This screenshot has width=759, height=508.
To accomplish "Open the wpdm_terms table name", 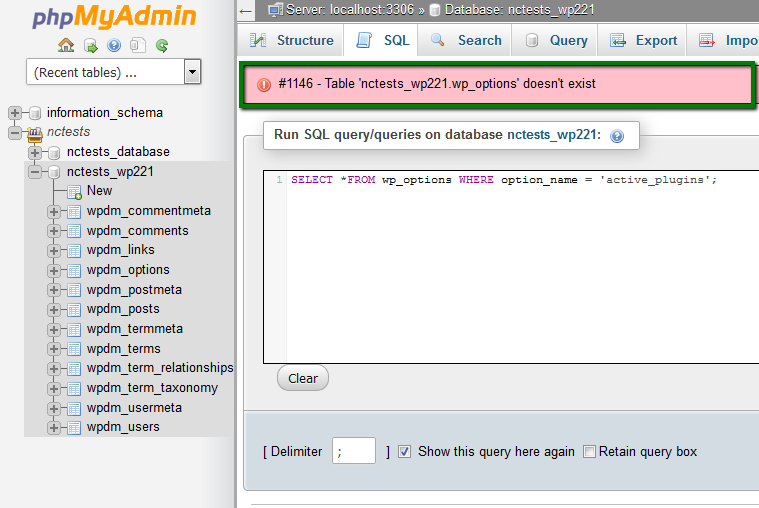I will pos(123,349).
